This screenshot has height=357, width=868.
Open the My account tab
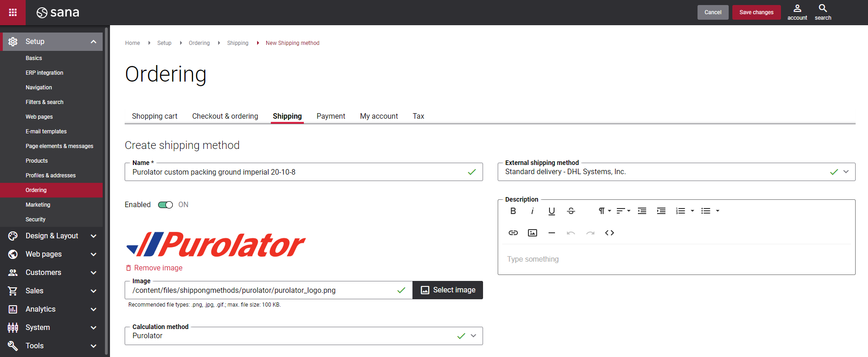coord(379,116)
